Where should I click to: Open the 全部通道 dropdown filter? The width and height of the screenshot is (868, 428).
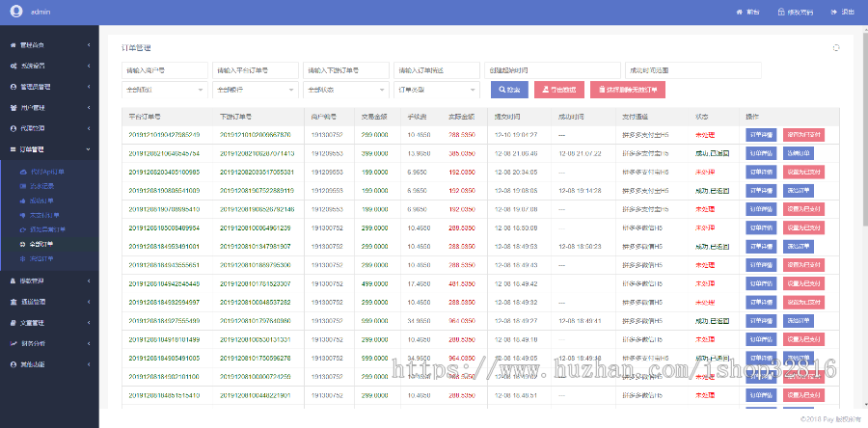point(165,90)
